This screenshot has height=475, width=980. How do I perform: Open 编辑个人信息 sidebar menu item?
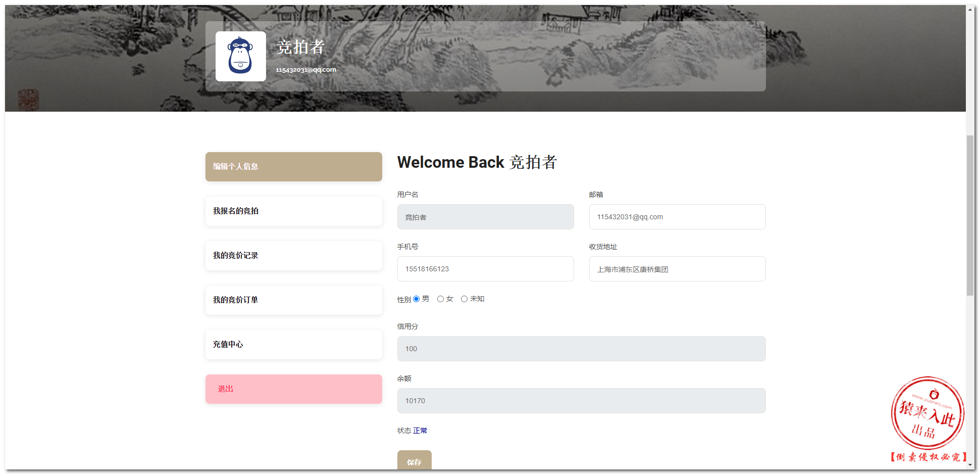point(294,167)
